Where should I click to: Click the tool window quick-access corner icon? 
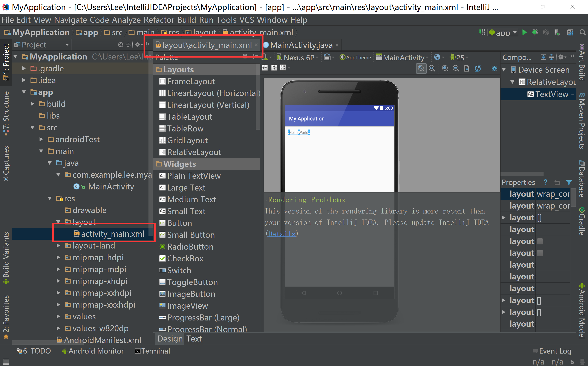click(6, 362)
